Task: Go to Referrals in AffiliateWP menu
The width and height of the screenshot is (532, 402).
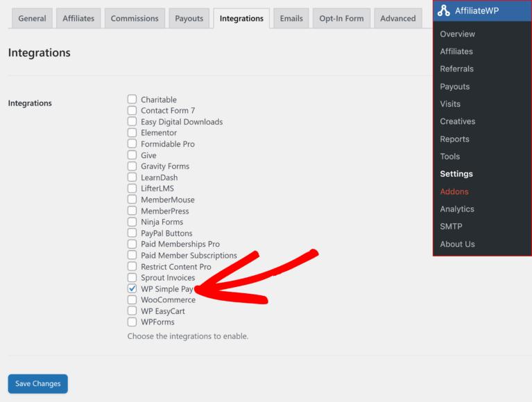Action: click(x=456, y=69)
